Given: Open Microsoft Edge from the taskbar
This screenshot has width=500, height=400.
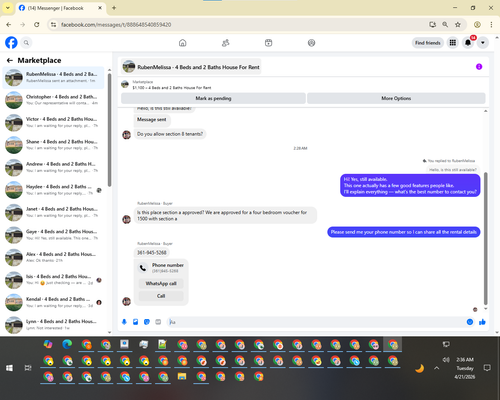Looking at the screenshot, I should 67,344.
